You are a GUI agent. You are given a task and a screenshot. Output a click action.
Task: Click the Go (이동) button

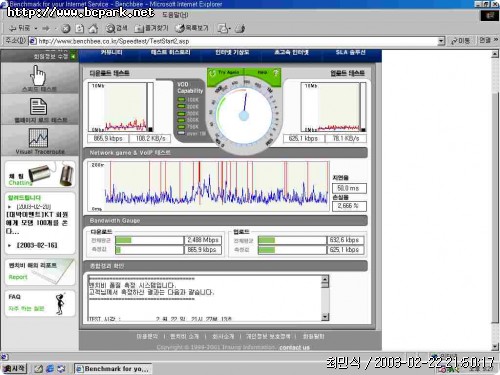(x=460, y=41)
